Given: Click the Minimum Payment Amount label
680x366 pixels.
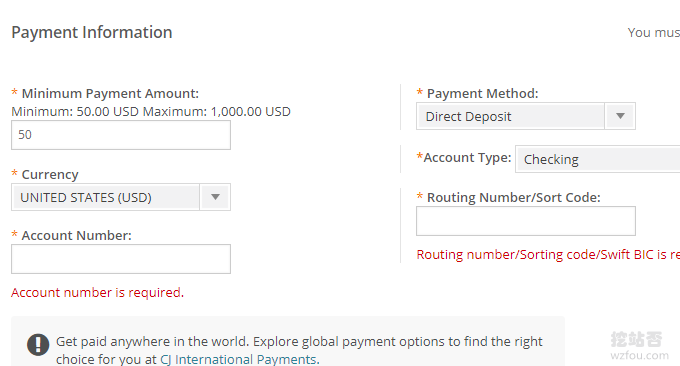Looking at the screenshot, I should [110, 94].
